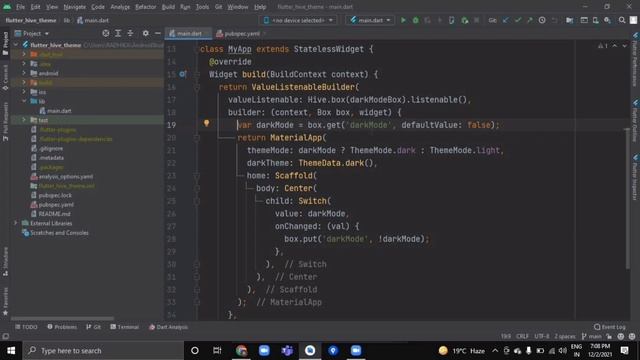Screen dimensions: 640x360
Task: Show Git history clock icon
Action: [x=542, y=20]
